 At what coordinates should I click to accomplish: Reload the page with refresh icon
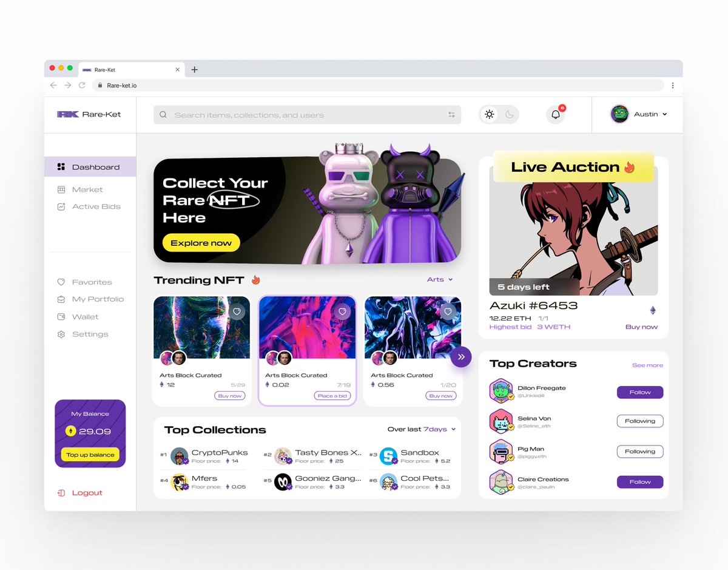click(82, 86)
